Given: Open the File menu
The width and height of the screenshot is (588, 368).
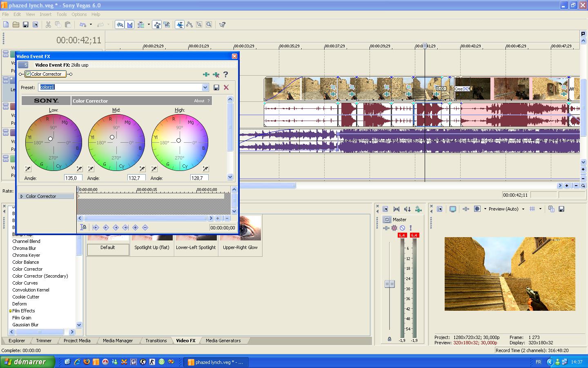Looking at the screenshot, I should pyautogui.click(x=5, y=14).
